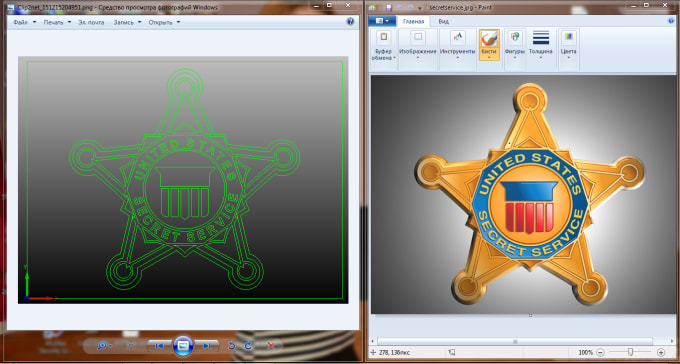Click Undo in Paint quick access toolbar
The width and height of the screenshot is (680, 364).
[x=399, y=7]
